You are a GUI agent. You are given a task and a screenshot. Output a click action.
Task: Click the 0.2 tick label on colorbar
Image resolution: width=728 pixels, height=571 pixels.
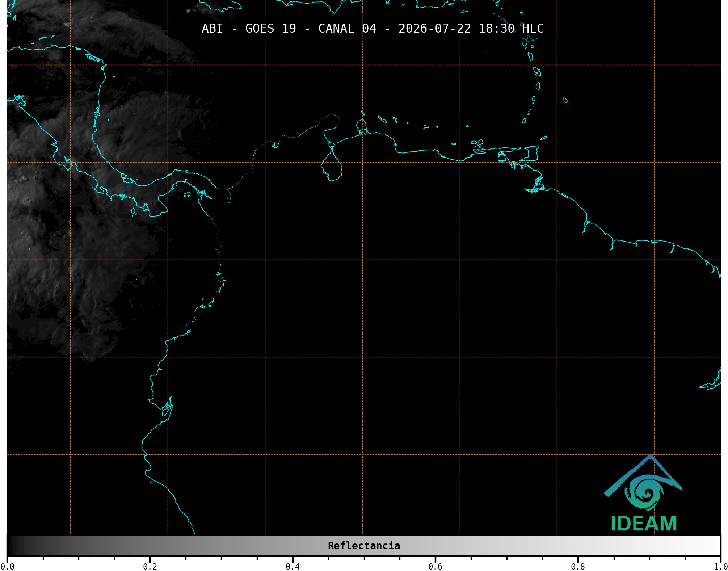click(150, 566)
